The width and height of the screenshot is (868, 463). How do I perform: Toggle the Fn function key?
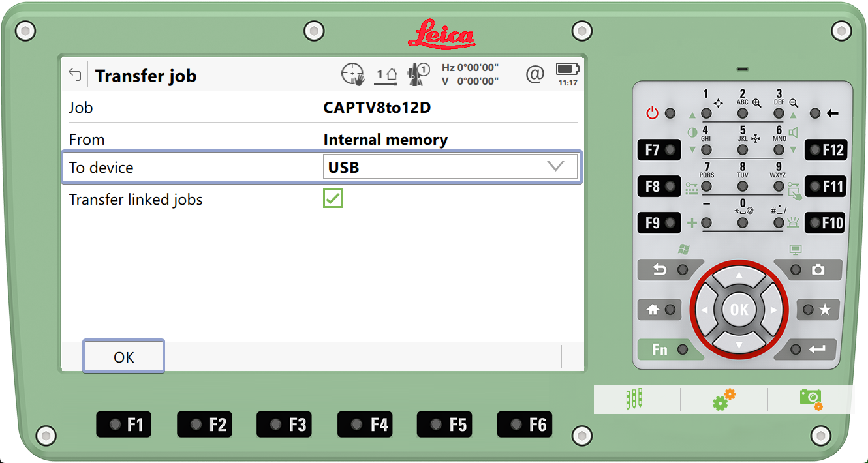669,350
